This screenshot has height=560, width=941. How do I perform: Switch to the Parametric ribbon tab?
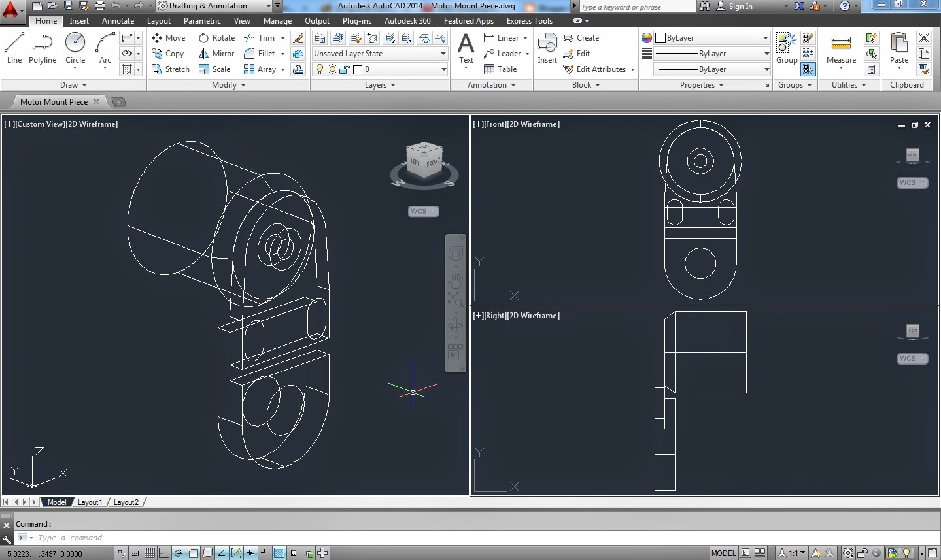(202, 20)
